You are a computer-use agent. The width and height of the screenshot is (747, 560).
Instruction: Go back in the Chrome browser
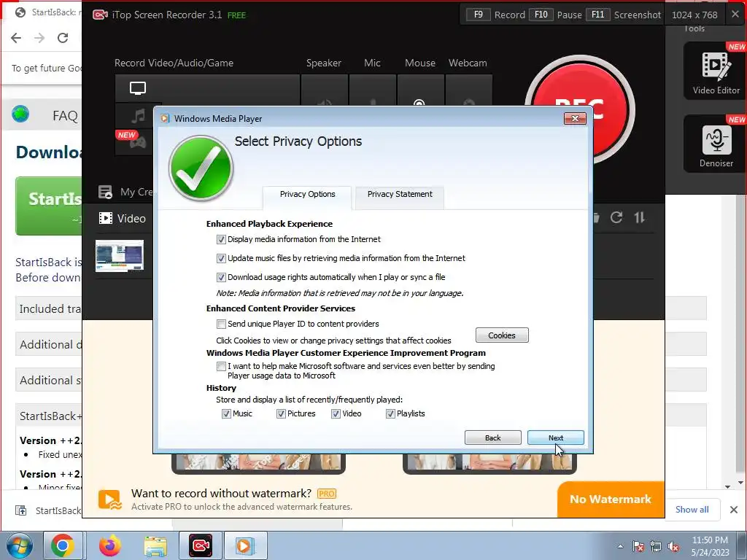pyautogui.click(x=16, y=38)
